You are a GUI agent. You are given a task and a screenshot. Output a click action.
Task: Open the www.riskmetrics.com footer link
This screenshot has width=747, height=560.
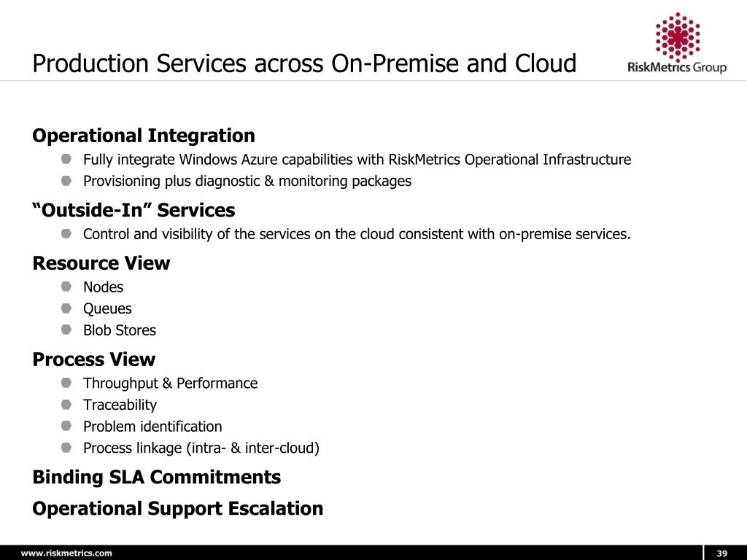click(66, 553)
